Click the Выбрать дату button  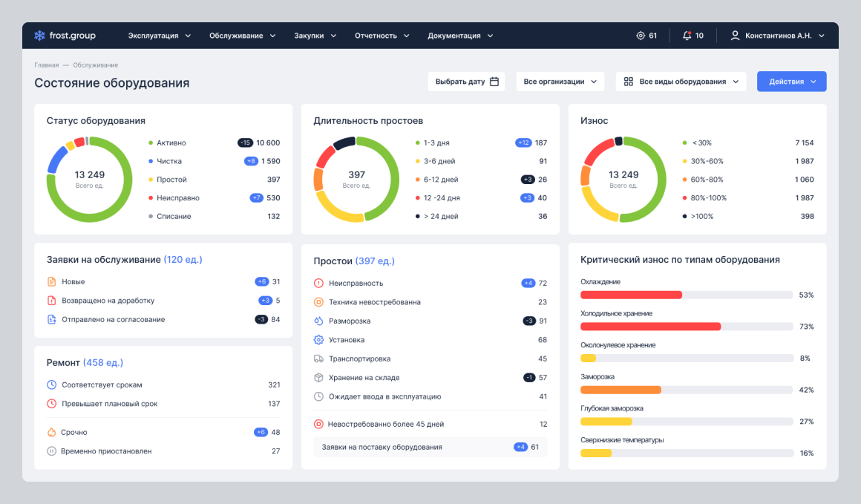pyautogui.click(x=467, y=82)
